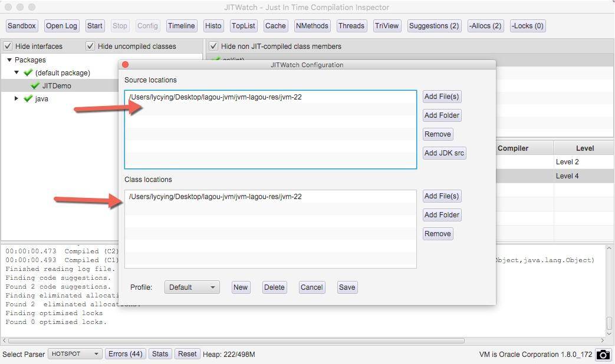Toggle Hide non JIT-compiled class members

click(x=213, y=46)
